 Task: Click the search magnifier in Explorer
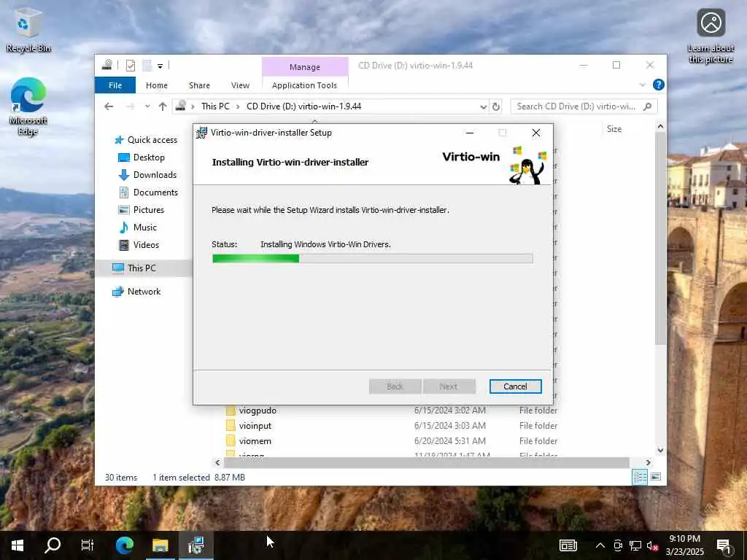tap(647, 106)
